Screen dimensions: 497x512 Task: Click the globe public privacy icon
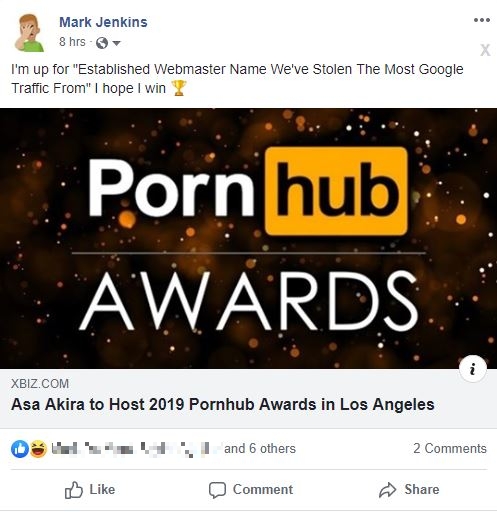(x=102, y=43)
